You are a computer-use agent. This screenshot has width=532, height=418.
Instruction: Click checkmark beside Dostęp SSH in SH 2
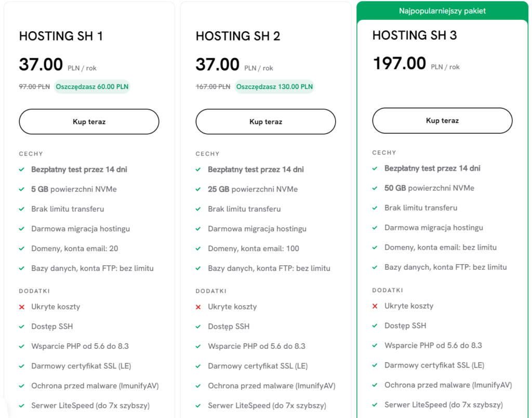point(198,326)
